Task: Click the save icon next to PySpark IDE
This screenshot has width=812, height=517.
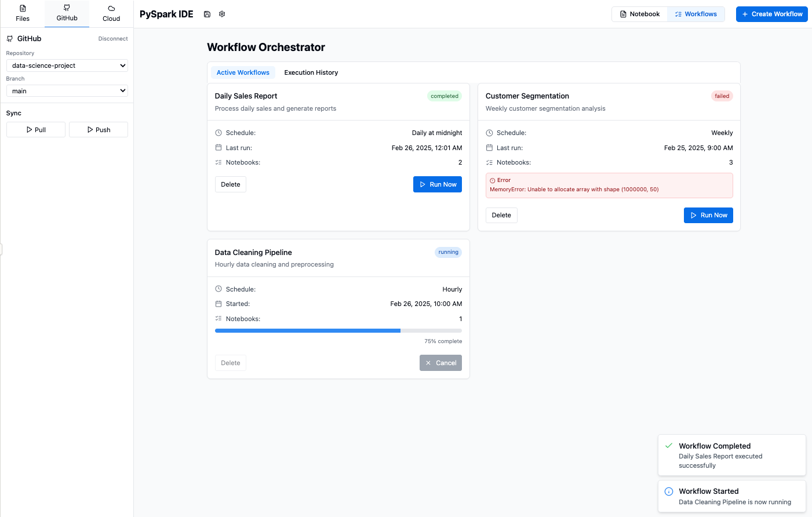Action: click(x=207, y=14)
